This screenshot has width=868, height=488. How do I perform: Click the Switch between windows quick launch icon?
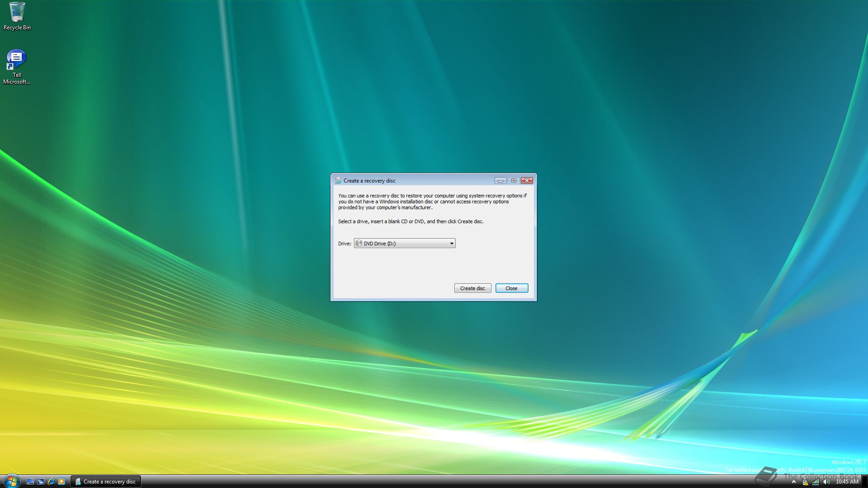tap(41, 482)
